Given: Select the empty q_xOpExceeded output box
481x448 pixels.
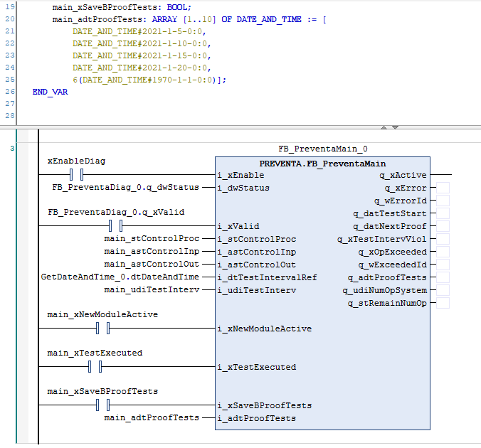Looking at the screenshot, I should click(x=443, y=252).
